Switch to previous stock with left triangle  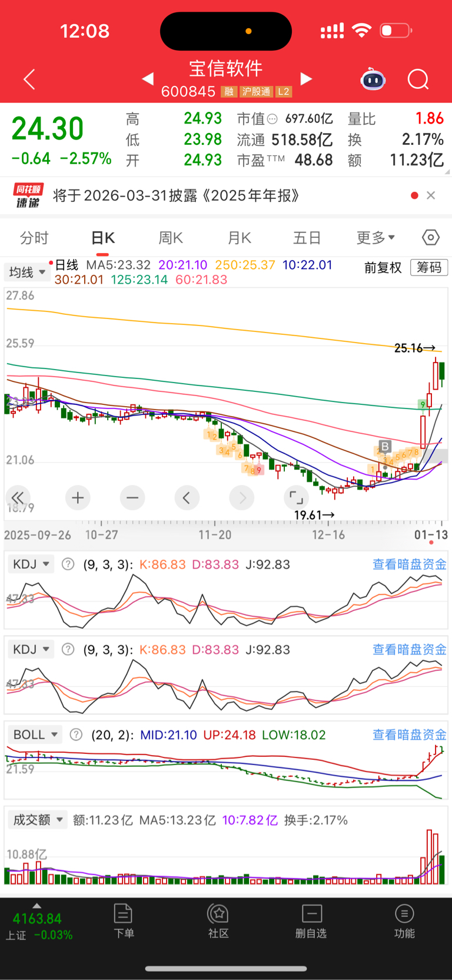(148, 78)
